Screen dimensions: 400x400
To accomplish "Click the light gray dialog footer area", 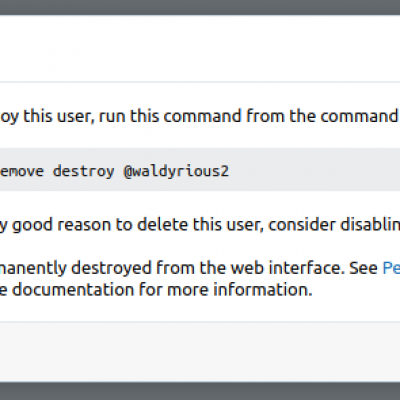I will pyautogui.click(x=200, y=352).
